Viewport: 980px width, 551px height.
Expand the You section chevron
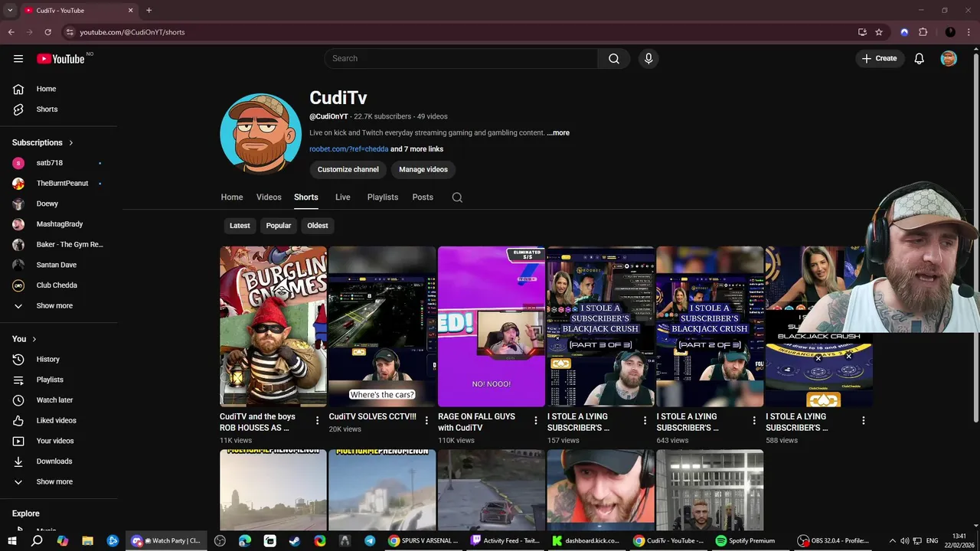coord(34,339)
